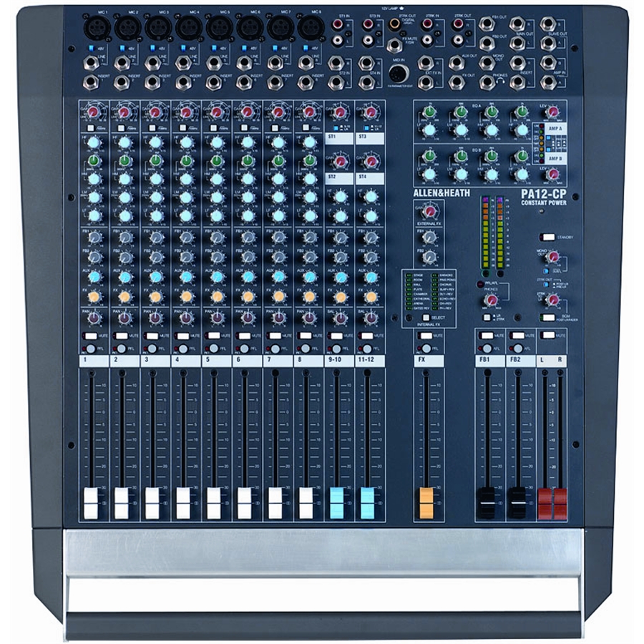Click the black FB1 master fader

pos(487,503)
